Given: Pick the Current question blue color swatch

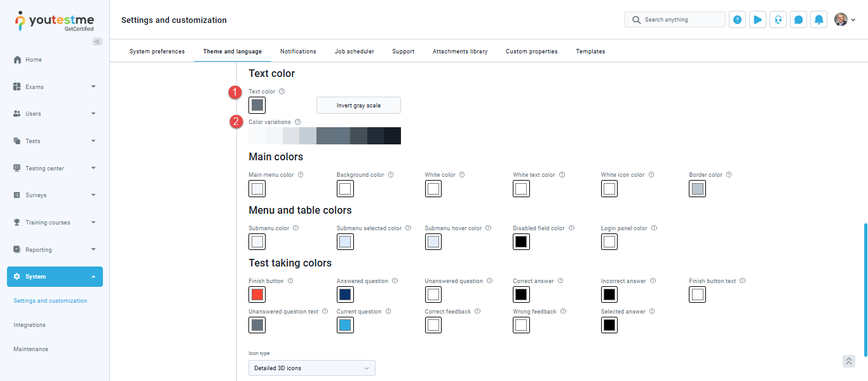Looking at the screenshot, I should tap(345, 325).
